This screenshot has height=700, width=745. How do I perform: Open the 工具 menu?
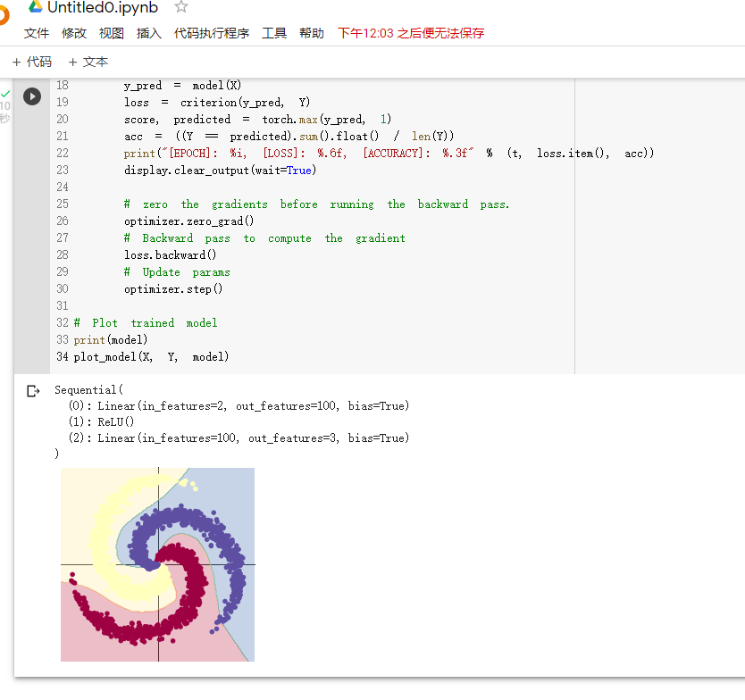(274, 33)
